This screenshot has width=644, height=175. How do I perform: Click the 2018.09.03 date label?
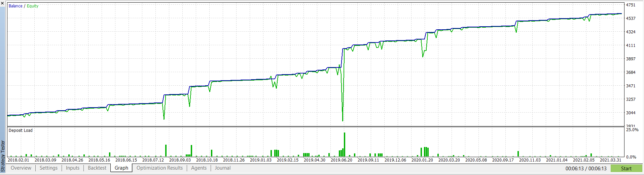click(180, 160)
